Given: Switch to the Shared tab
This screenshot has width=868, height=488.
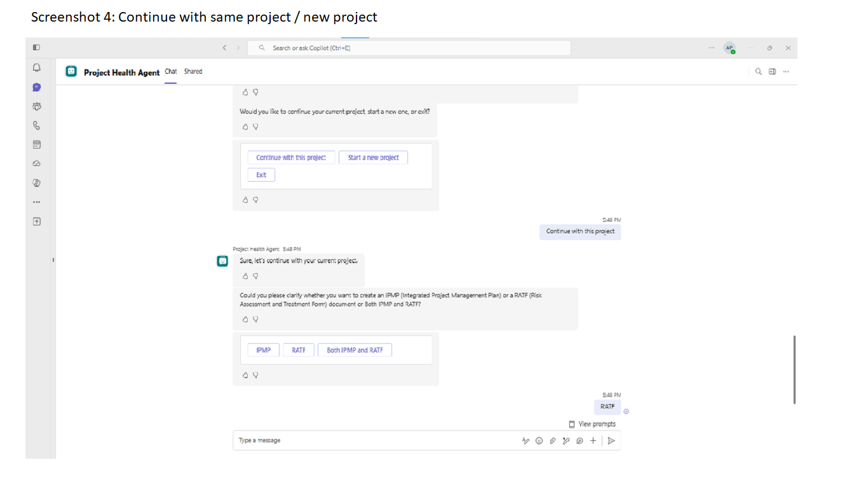Looking at the screenshot, I should coord(193,72).
